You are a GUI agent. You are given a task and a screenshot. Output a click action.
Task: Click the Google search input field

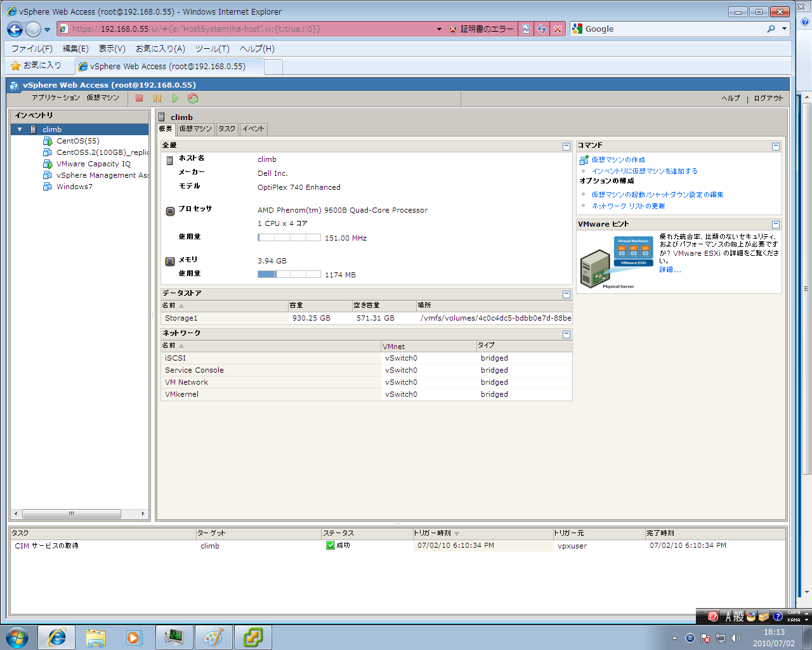[674, 29]
